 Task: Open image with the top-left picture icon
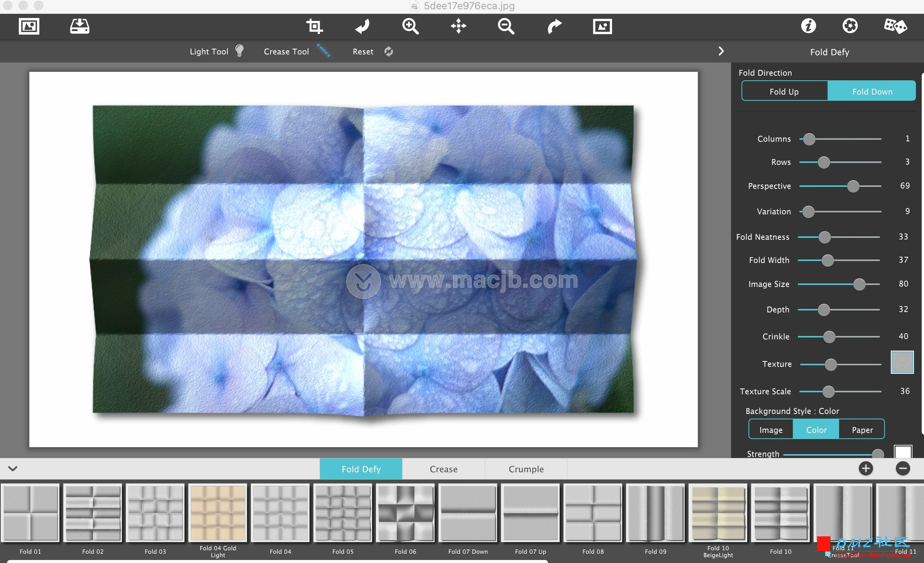tap(29, 27)
